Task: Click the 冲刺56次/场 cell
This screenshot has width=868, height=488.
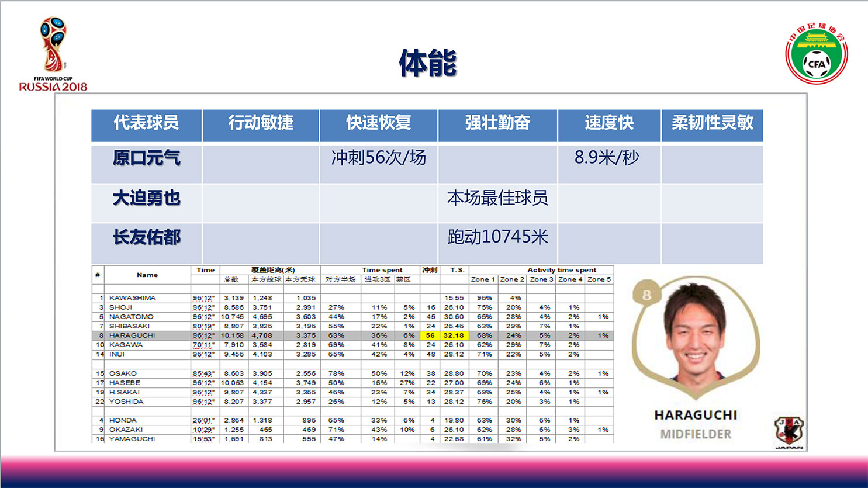Action: [378, 158]
